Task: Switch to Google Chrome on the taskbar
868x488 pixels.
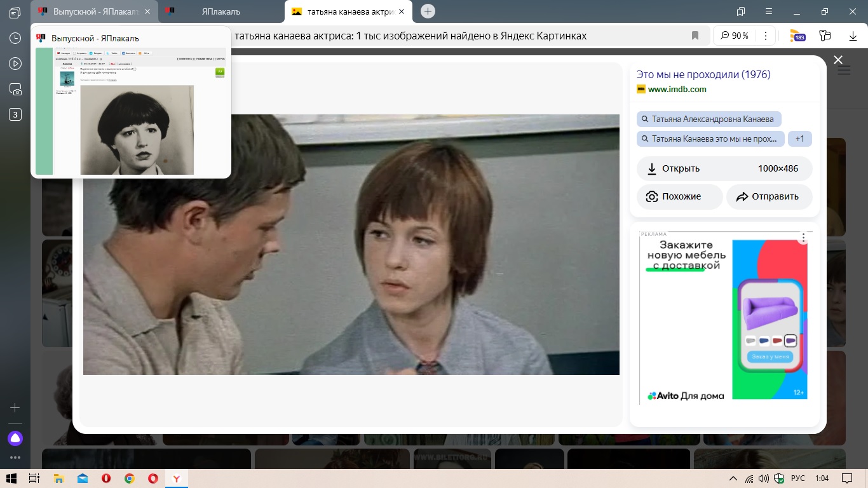Action: (129, 478)
